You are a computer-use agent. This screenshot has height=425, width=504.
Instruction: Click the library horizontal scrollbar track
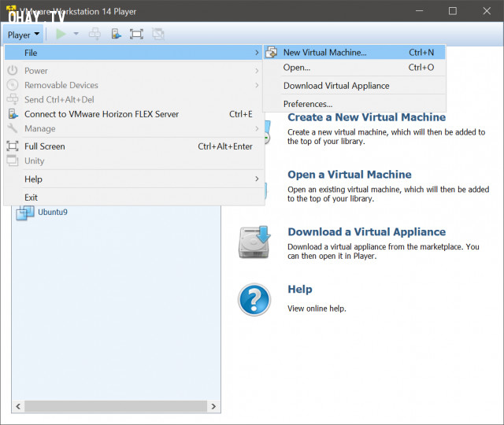(x=116, y=406)
